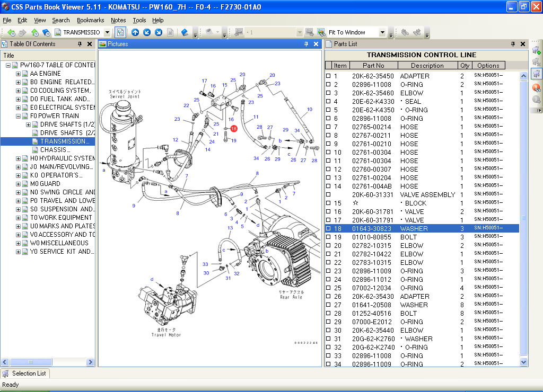543x392 pixels.
Task: Toggle the Table Of Contents tree button
Action: [120, 32]
